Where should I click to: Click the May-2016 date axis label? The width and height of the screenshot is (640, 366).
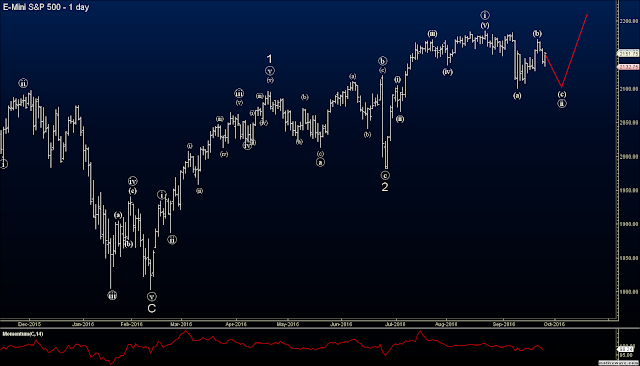288,324
